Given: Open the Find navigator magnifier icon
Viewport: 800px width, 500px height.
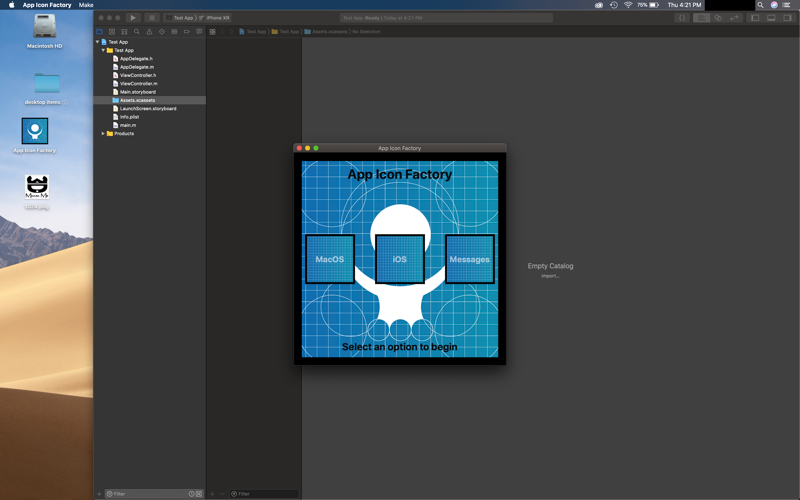Looking at the screenshot, I should 137,32.
